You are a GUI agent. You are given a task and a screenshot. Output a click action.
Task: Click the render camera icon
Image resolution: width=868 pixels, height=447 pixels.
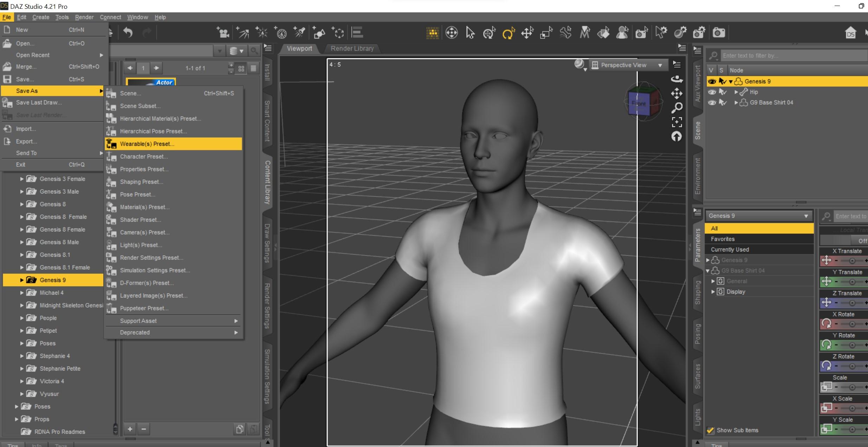pyautogui.click(x=719, y=33)
